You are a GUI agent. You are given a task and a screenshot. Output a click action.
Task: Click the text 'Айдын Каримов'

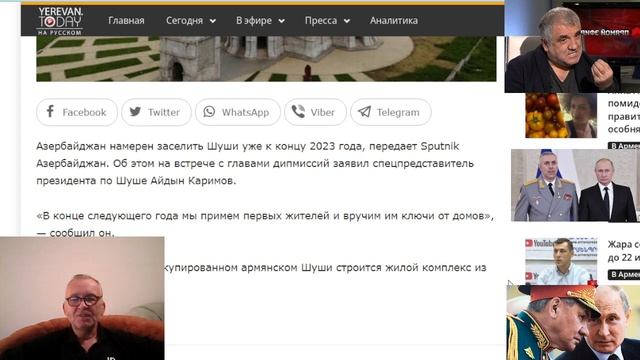coord(193,180)
